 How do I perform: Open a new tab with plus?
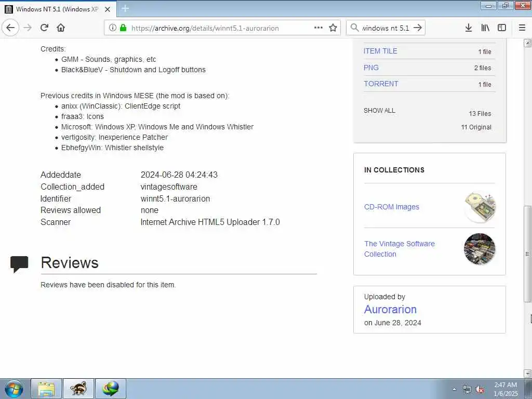click(x=125, y=8)
